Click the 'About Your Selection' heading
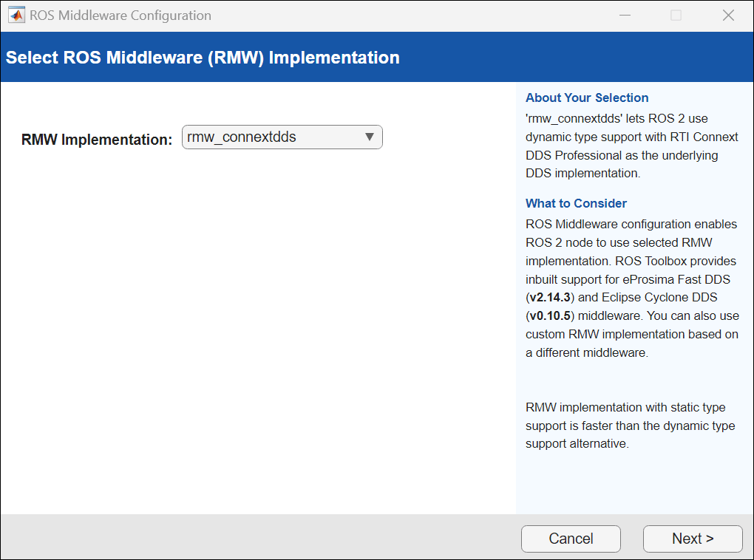Image resolution: width=754 pixels, height=560 pixels. (x=587, y=98)
